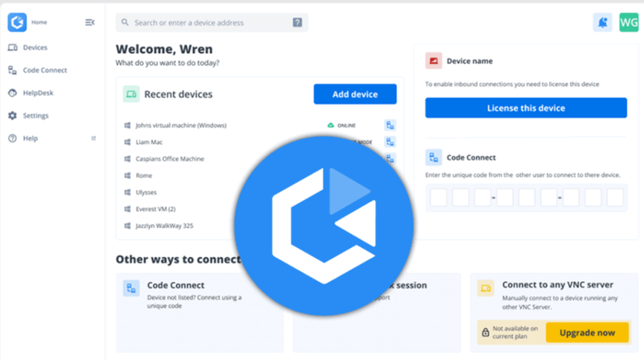Click the Code Connect icon in the right panel

(x=433, y=157)
